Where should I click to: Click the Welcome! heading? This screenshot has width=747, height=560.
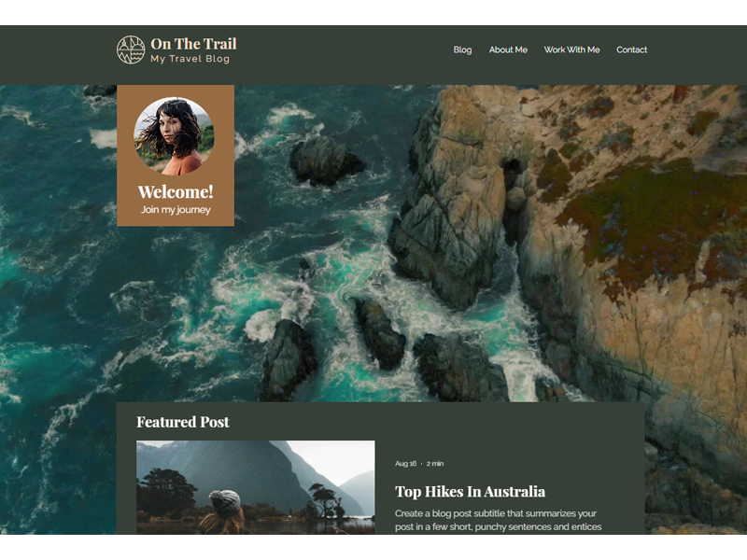[x=176, y=191]
